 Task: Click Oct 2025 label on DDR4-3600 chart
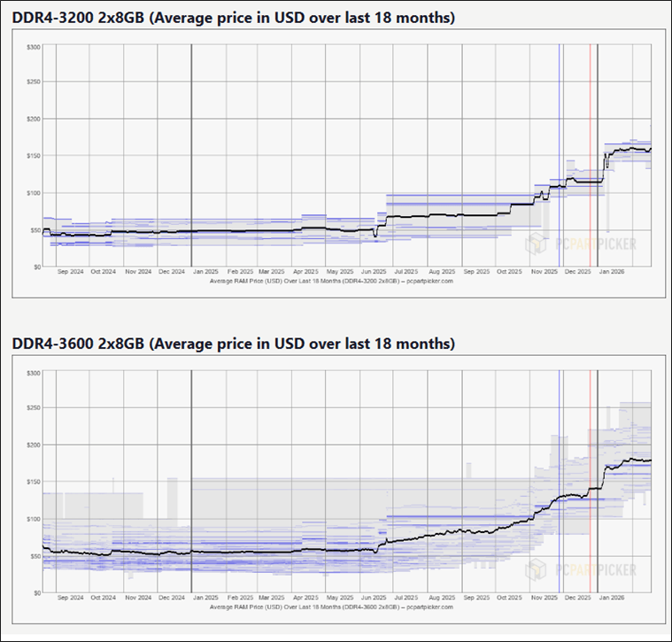pyautogui.click(x=509, y=598)
